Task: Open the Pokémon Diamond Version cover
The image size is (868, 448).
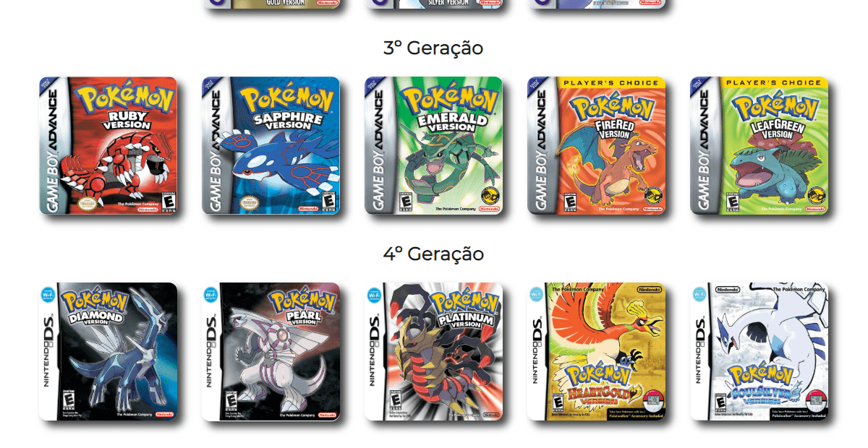Action: (x=109, y=352)
